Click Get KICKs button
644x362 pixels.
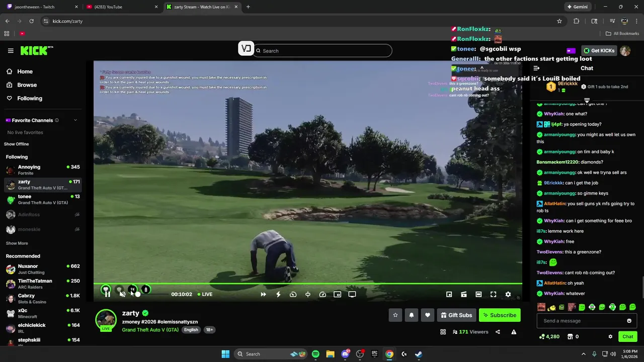tap(599, 51)
